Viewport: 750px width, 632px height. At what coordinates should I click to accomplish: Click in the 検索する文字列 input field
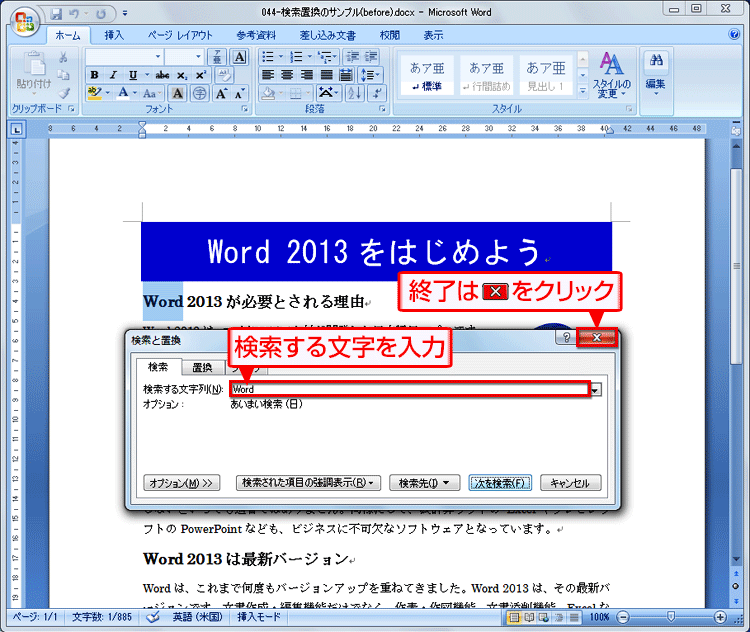[x=410, y=389]
